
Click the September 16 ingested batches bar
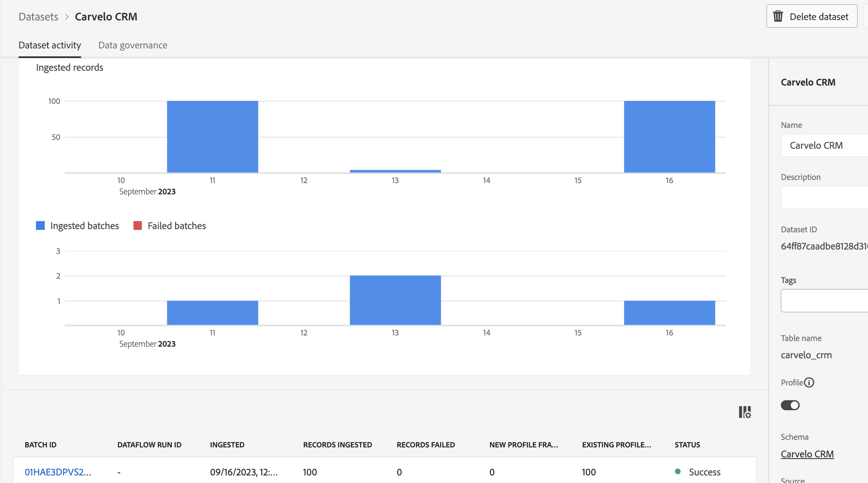[669, 313]
